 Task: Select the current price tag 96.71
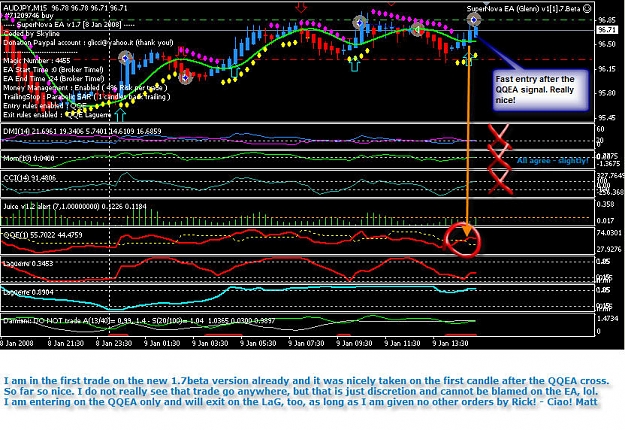[x=607, y=30]
